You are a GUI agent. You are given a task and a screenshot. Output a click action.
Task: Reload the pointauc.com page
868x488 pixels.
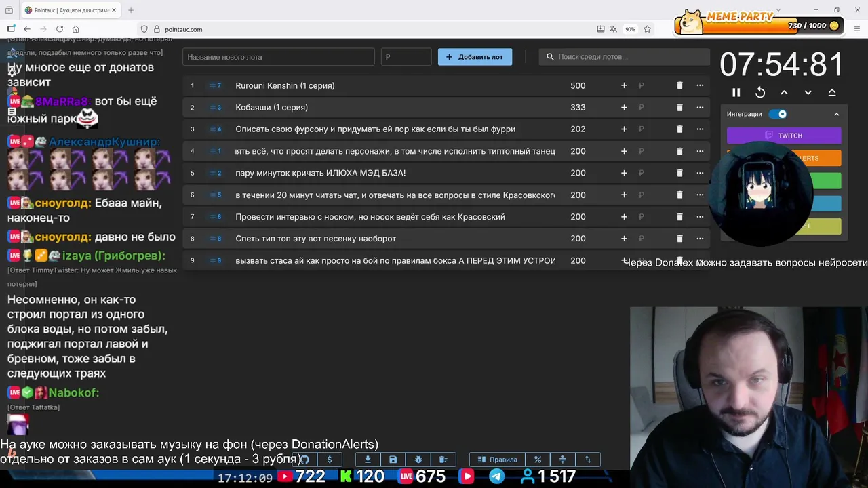click(x=60, y=29)
